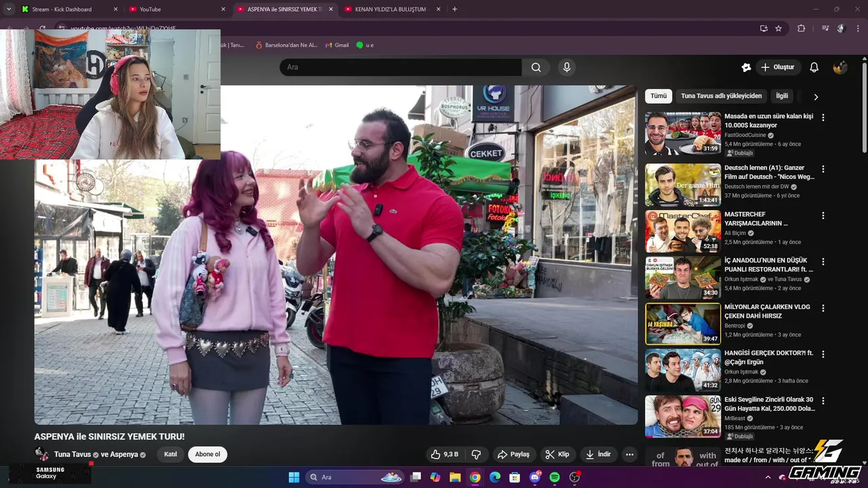The image size is (868, 488).
Task: Click the YouTube search magnifier button
Action: pos(536,67)
